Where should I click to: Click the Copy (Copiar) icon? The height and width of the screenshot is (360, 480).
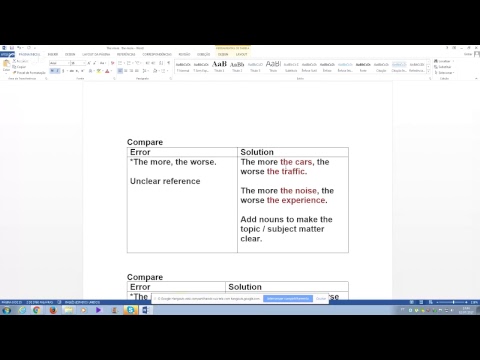(x=14, y=67)
